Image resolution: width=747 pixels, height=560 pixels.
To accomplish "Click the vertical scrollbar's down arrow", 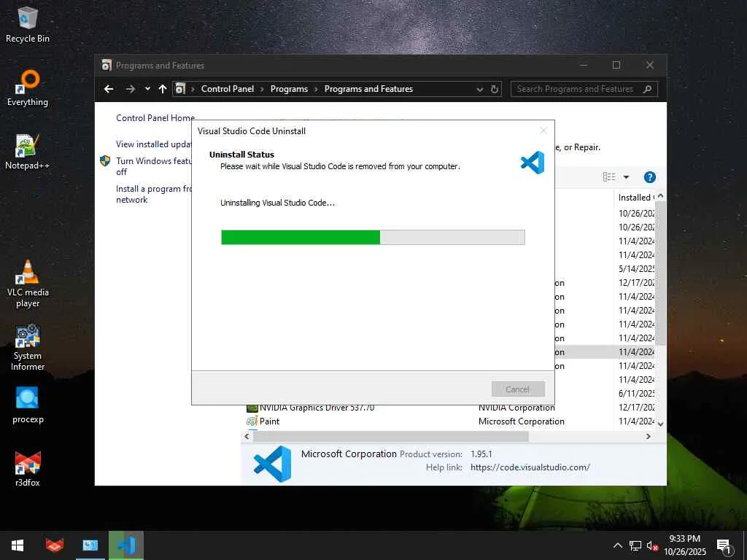I will tap(660, 424).
